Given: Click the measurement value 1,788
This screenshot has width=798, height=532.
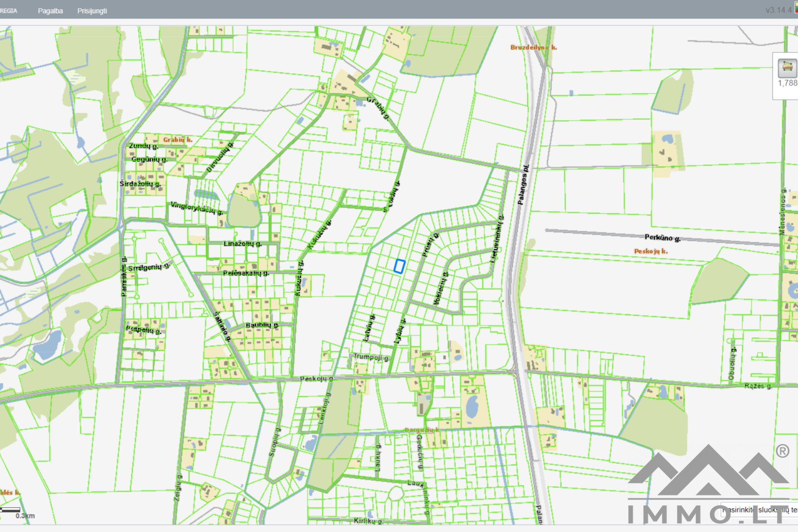Looking at the screenshot, I should point(788,83).
